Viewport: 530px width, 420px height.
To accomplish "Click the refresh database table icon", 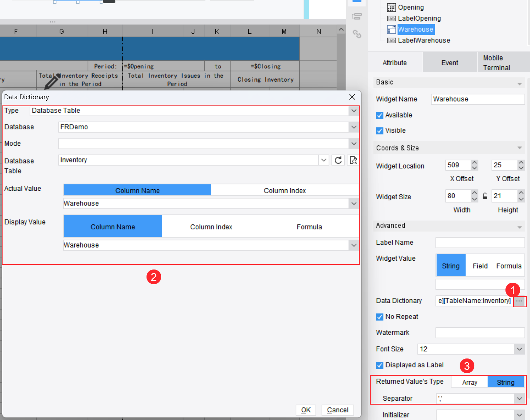I will pyautogui.click(x=338, y=160).
